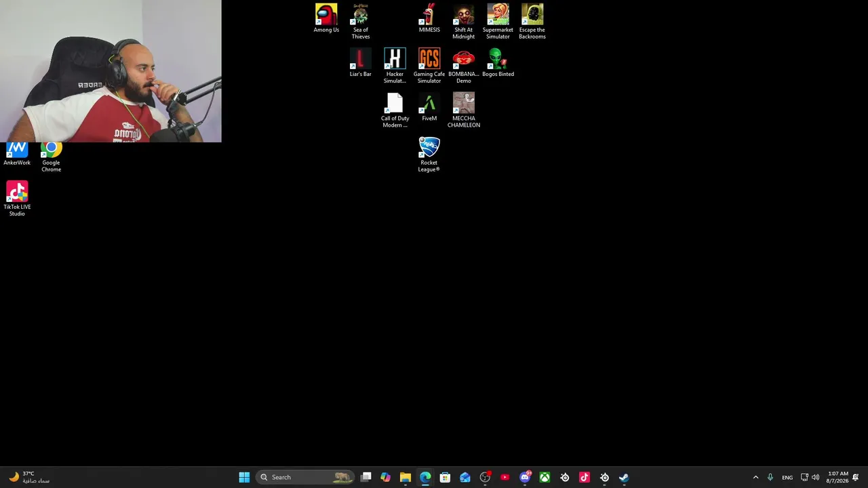Click the MIMESIS game icon
Image resolution: width=868 pixels, height=488 pixels.
(x=429, y=18)
